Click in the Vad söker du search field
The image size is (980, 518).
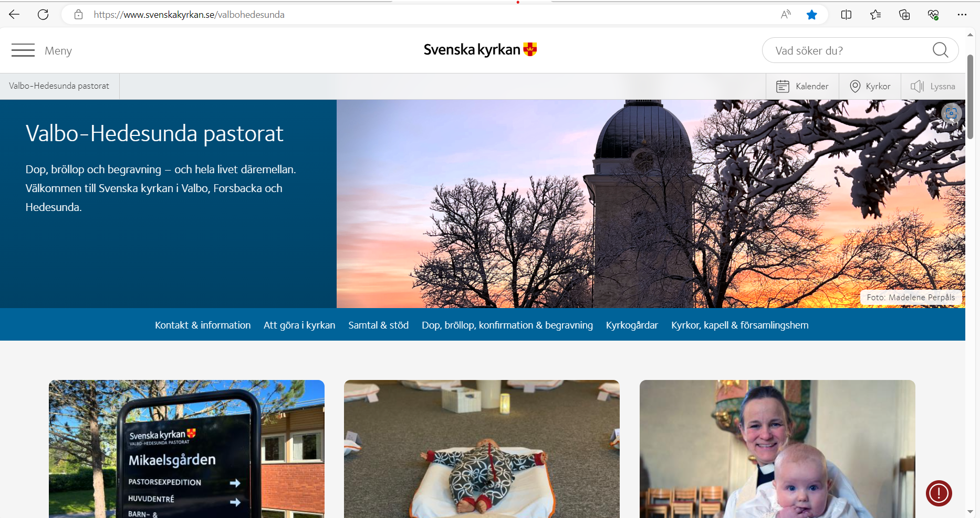[x=846, y=51]
